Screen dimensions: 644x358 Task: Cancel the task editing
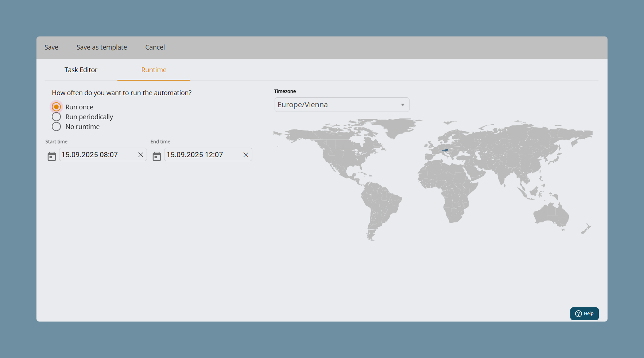pyautogui.click(x=155, y=47)
